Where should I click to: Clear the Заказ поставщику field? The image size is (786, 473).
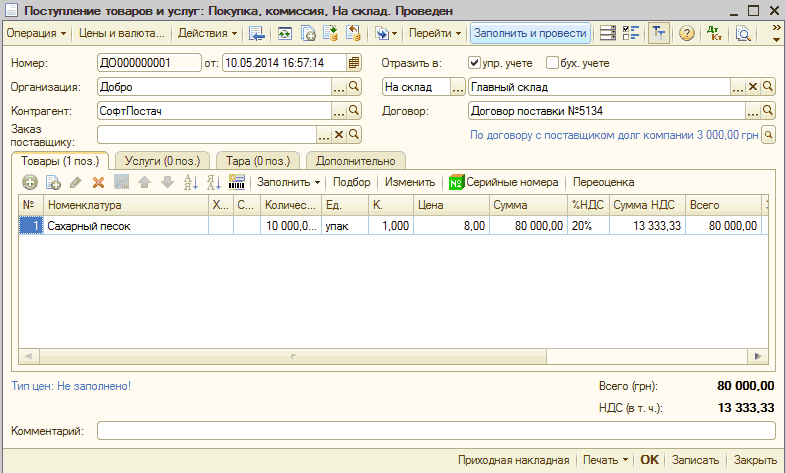click(x=339, y=134)
